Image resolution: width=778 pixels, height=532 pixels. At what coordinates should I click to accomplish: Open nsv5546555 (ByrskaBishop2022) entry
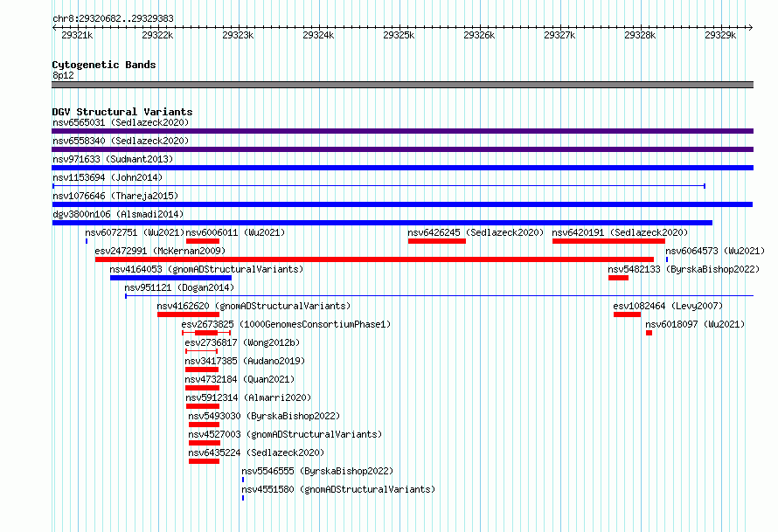pyautogui.click(x=317, y=471)
